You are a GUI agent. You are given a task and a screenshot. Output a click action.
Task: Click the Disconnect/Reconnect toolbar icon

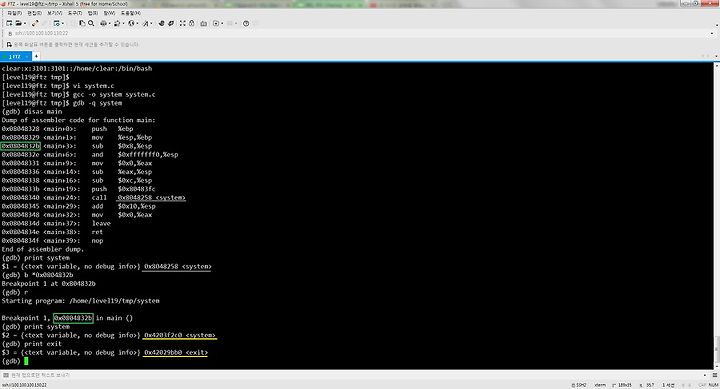click(x=35, y=23)
